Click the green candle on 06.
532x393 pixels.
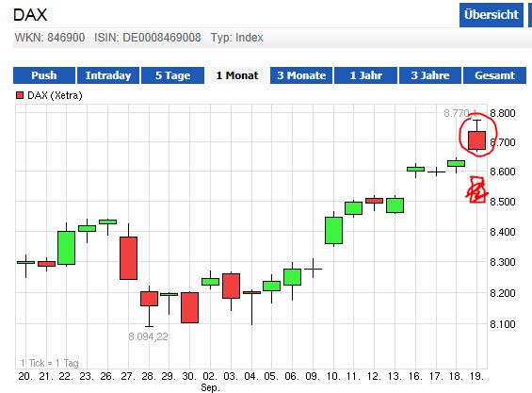(293, 277)
